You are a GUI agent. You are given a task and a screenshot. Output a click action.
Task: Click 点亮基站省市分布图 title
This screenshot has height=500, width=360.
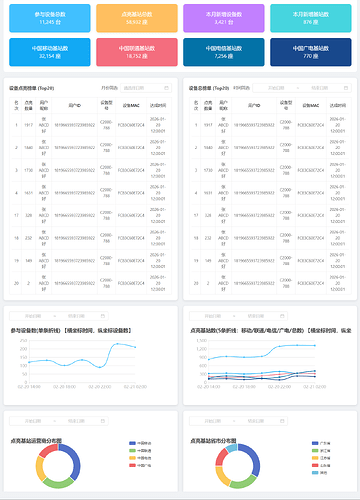tap(213, 441)
